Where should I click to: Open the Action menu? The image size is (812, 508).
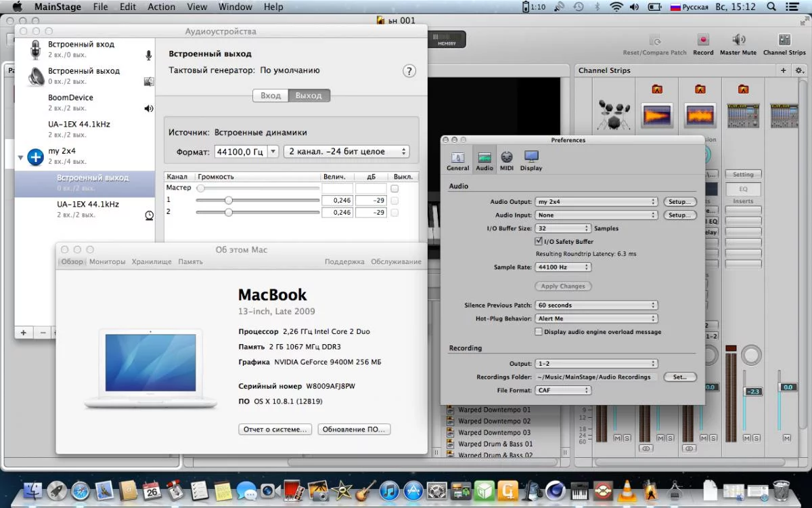pyautogui.click(x=161, y=7)
